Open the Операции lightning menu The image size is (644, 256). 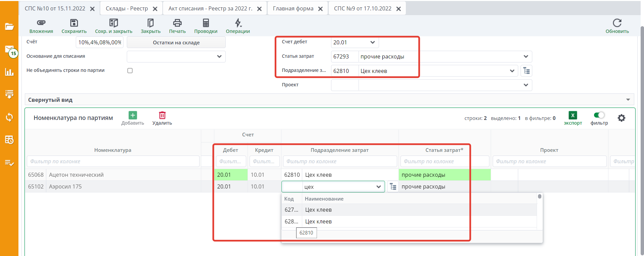[x=238, y=23]
